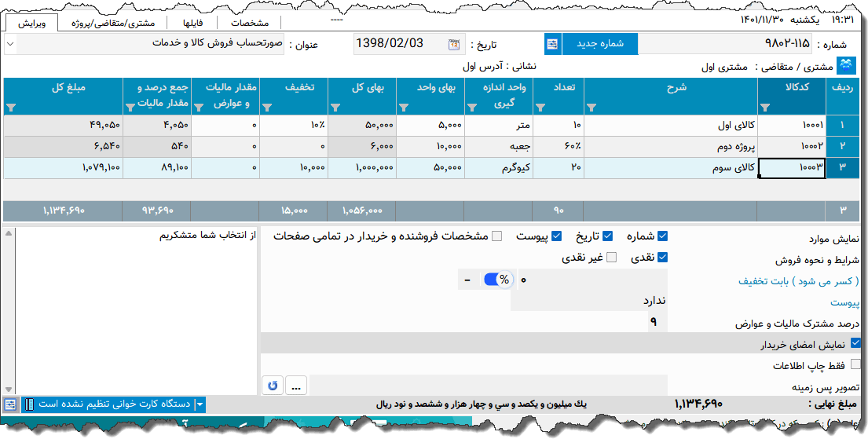The image size is (868, 439).
Task: Click the discount value field showing ۰
Action: tap(591, 280)
